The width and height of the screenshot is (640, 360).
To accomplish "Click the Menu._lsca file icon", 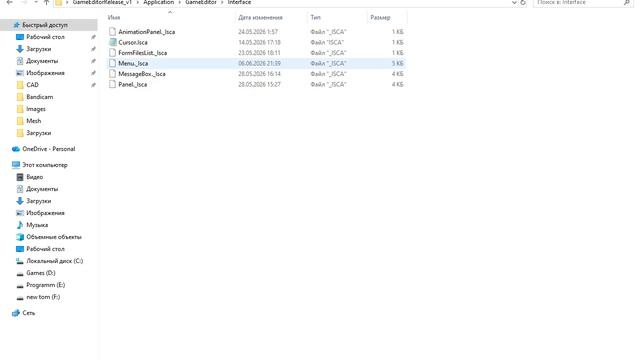I will click(x=112, y=63).
